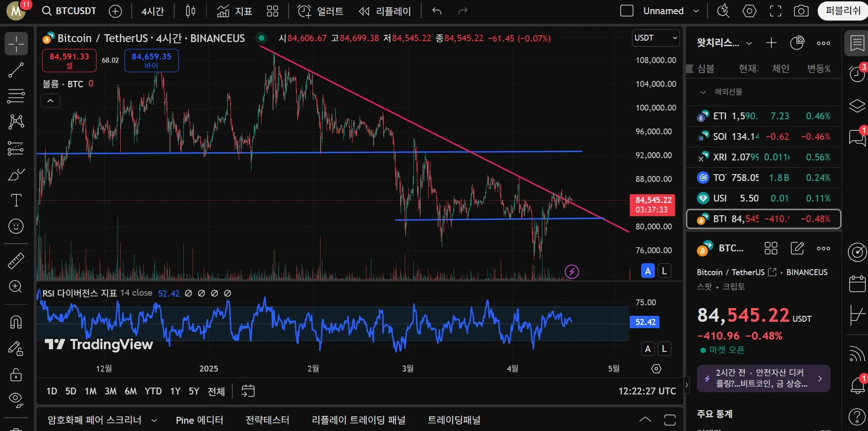Open the 안전자산 디커플링 news headline
Screen dimensions: 868x431
point(763,378)
